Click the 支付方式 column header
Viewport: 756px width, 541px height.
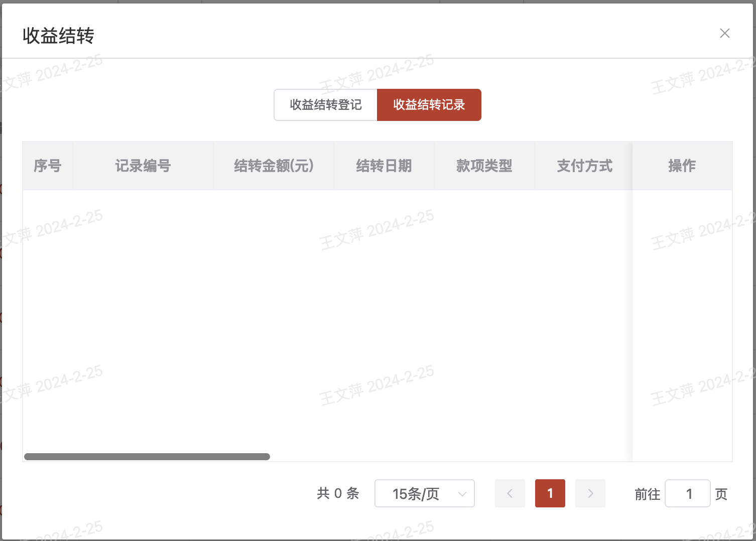(584, 166)
